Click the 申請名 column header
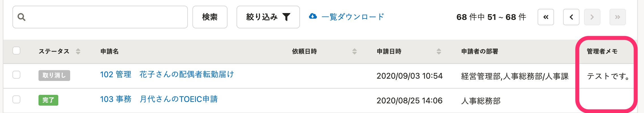644x113 pixels. click(110, 51)
